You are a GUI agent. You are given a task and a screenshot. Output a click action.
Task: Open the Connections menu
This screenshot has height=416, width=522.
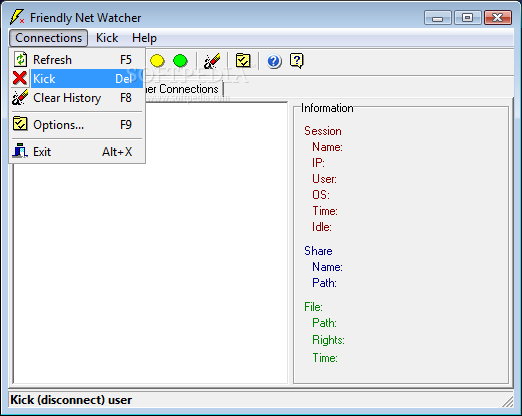tap(49, 38)
